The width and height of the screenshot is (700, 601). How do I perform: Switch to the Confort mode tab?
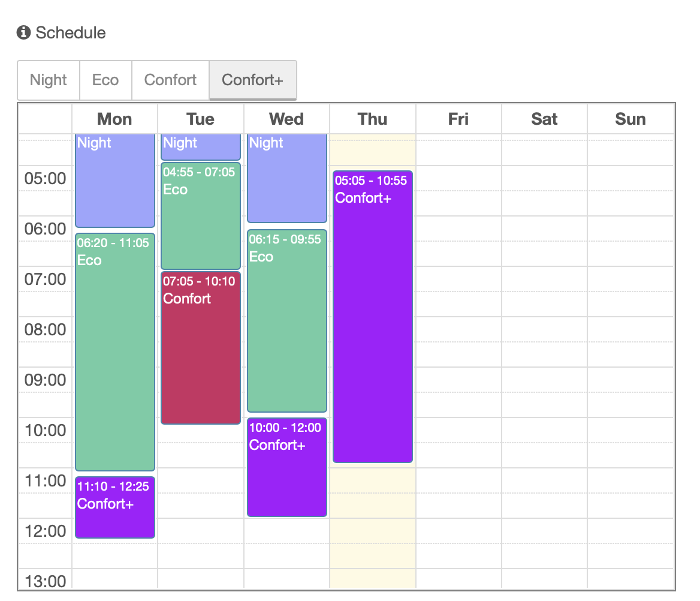[x=170, y=80]
